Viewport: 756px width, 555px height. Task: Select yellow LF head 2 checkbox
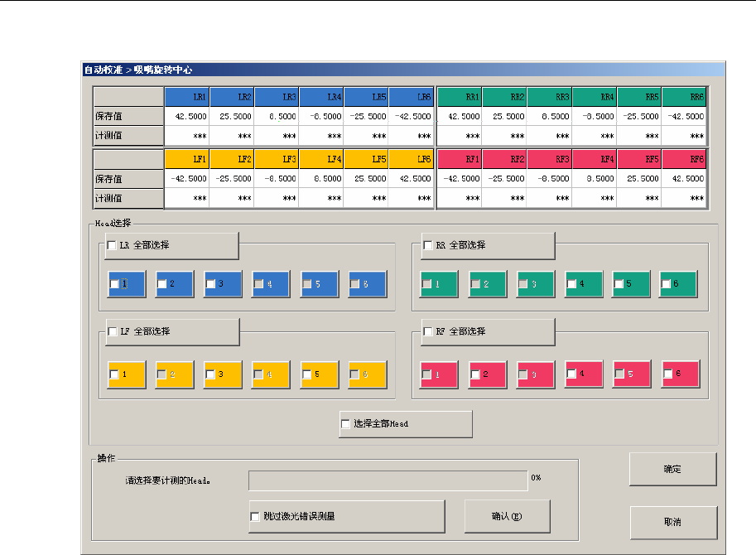coord(162,374)
